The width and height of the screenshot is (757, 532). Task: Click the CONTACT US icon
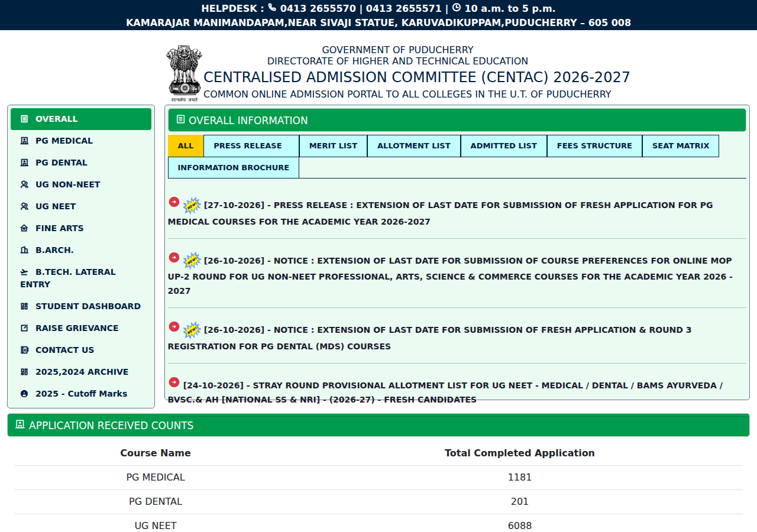point(24,350)
